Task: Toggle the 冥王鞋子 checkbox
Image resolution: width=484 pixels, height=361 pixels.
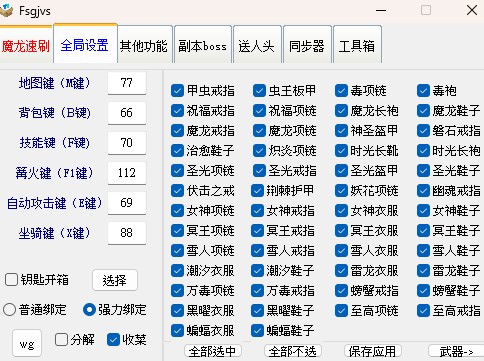Action: (423, 231)
